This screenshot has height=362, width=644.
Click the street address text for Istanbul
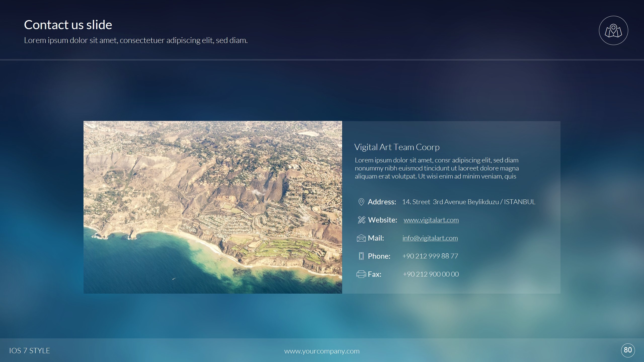point(468,202)
